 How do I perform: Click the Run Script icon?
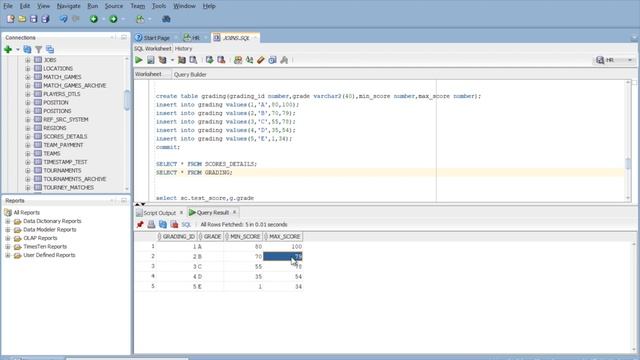pyautogui.click(x=151, y=60)
